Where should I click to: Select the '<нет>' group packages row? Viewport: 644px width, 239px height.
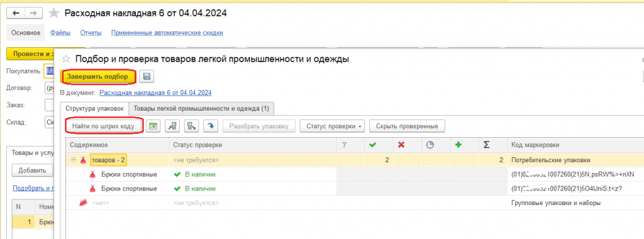click(x=355, y=203)
